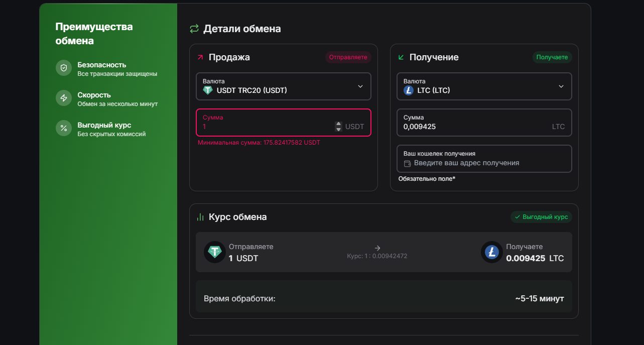Click the red arrow icon beside Продажа
This screenshot has height=345, width=644.
200,57
